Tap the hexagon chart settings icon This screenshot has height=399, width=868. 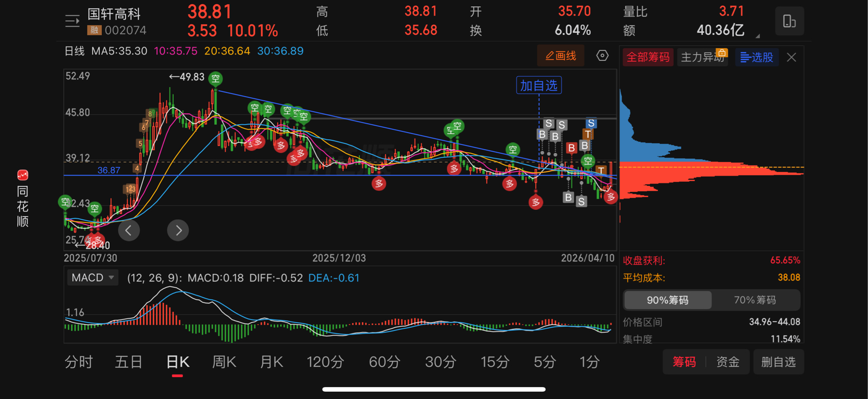[x=602, y=56]
